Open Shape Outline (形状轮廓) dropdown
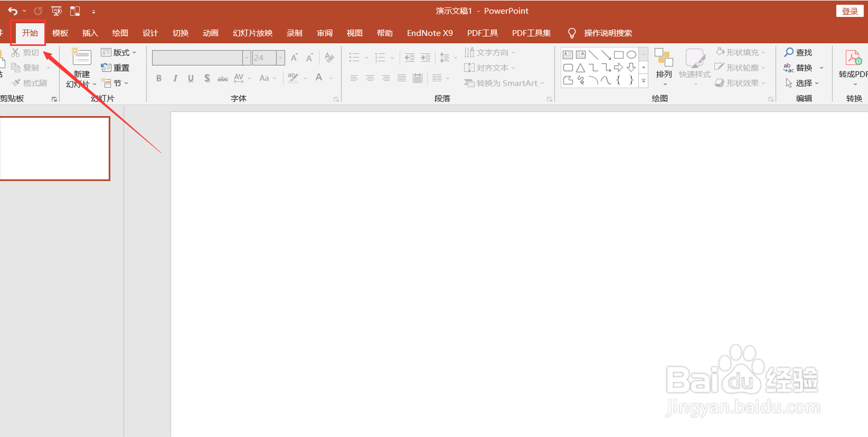Viewport: 868px width, 437px height. 740,68
